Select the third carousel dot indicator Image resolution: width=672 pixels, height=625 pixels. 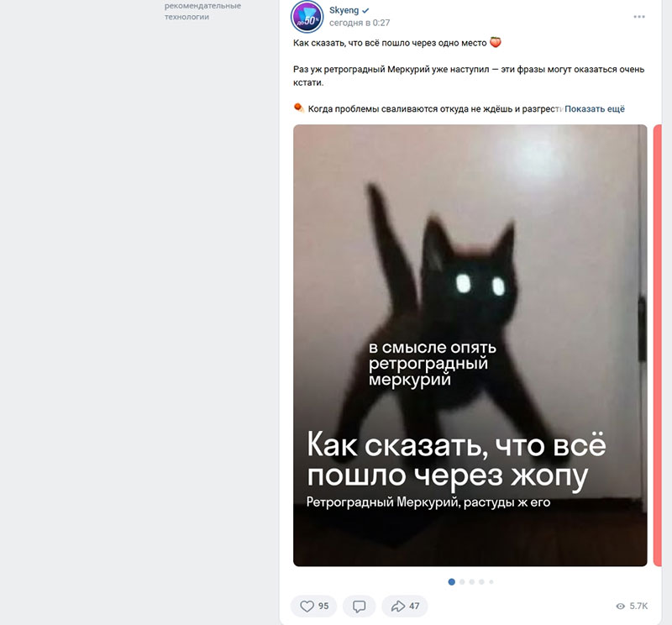pos(472,581)
